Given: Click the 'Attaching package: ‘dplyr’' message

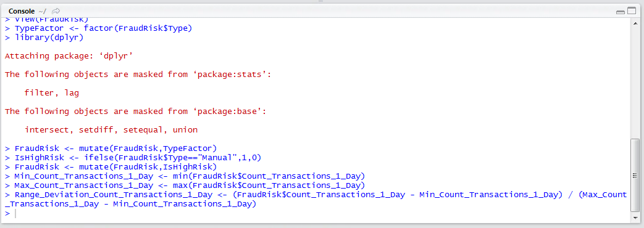Looking at the screenshot, I should tap(69, 56).
